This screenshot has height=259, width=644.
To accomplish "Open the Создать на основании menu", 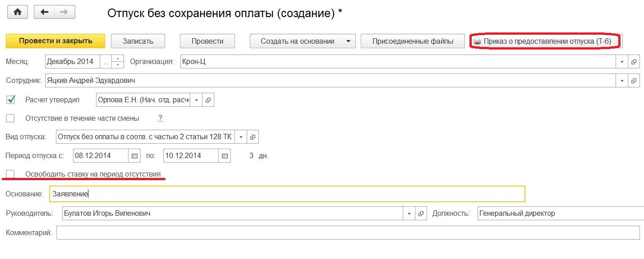I will click(303, 41).
